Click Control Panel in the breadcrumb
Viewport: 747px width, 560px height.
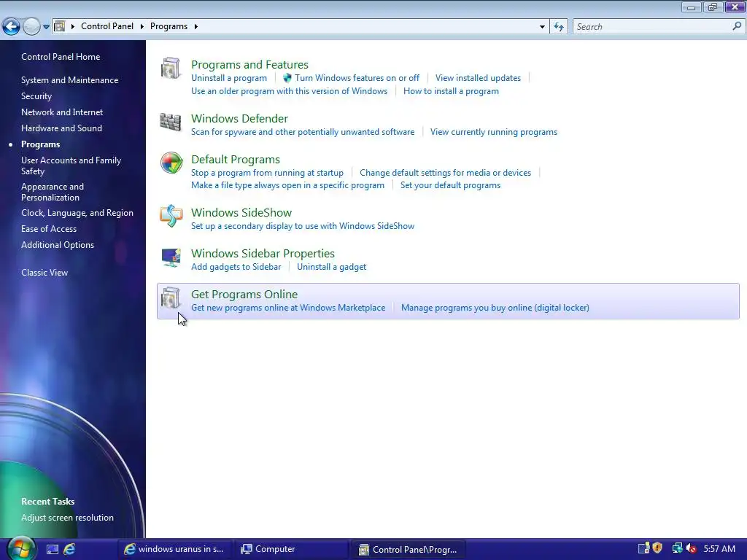click(x=107, y=26)
